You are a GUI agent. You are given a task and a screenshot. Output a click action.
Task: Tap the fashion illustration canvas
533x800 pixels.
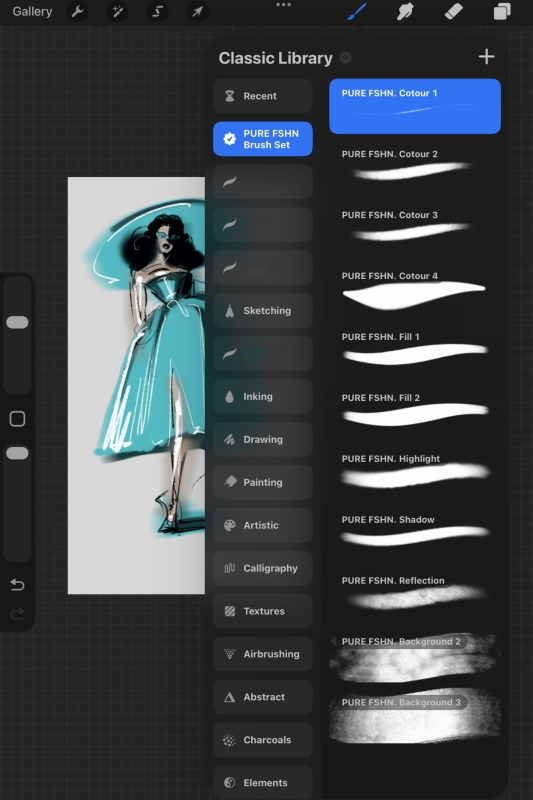tap(136, 385)
